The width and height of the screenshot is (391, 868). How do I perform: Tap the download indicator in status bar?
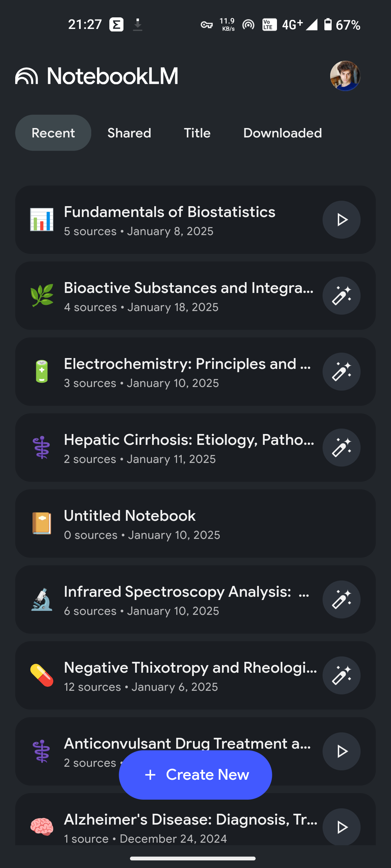138,25
